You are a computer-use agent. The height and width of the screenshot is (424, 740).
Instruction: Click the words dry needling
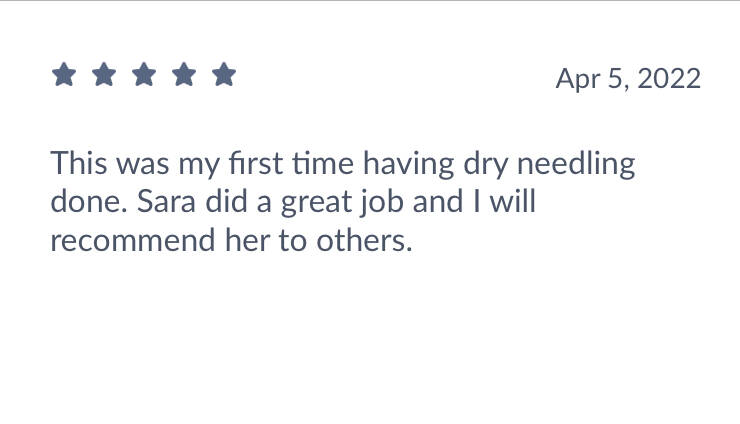(571, 163)
